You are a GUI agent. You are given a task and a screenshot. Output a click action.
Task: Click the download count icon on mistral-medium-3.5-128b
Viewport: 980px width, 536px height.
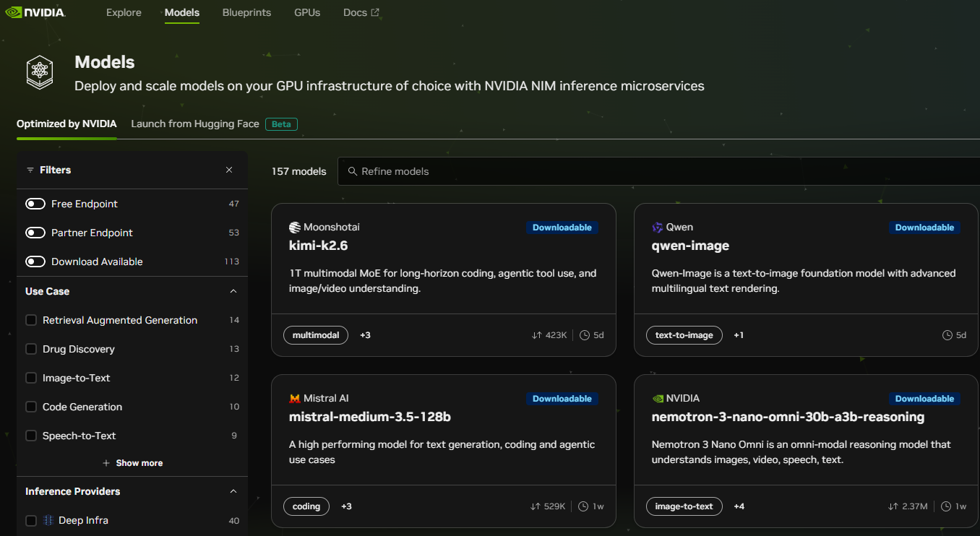pyautogui.click(x=535, y=506)
